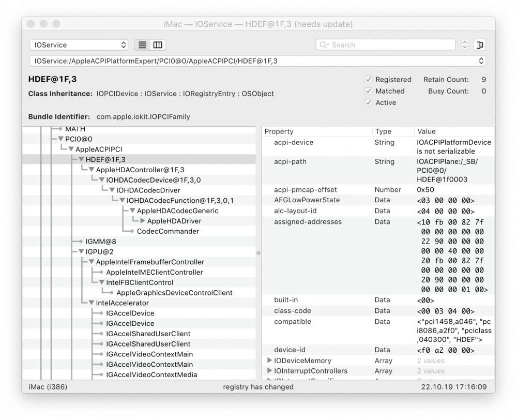Collapse the IntelAccelerator triangle
517x420 pixels.
pyautogui.click(x=92, y=303)
